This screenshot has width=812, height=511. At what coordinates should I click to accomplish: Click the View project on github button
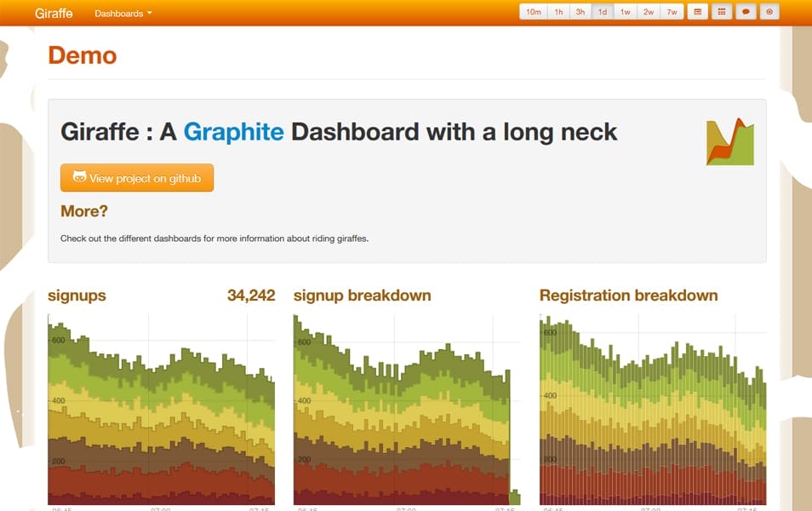coord(137,177)
